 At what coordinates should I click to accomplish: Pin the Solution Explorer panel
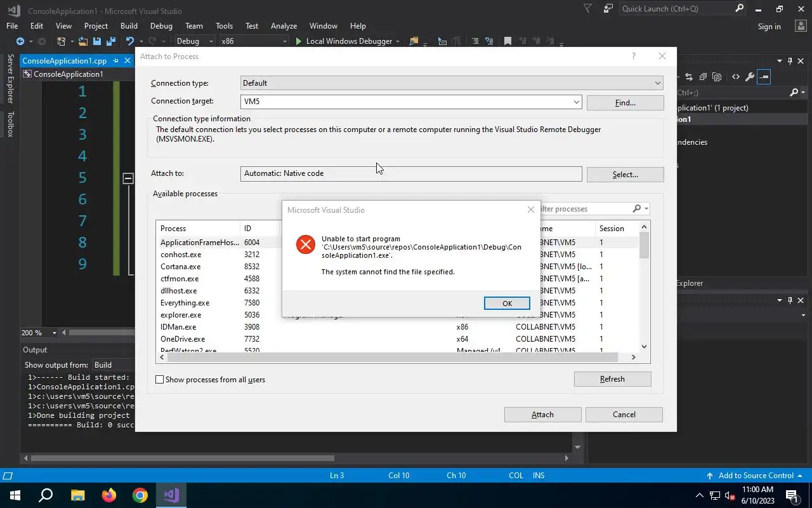[x=790, y=61]
